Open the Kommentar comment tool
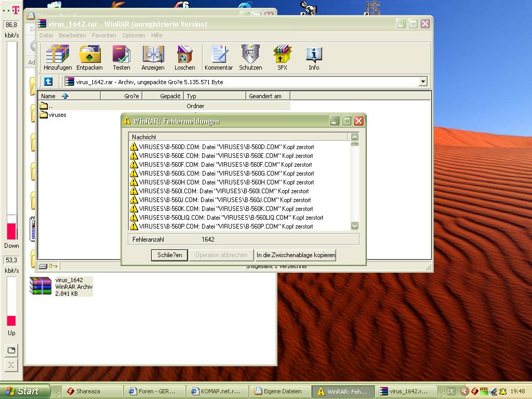532x399 pixels. [x=219, y=57]
